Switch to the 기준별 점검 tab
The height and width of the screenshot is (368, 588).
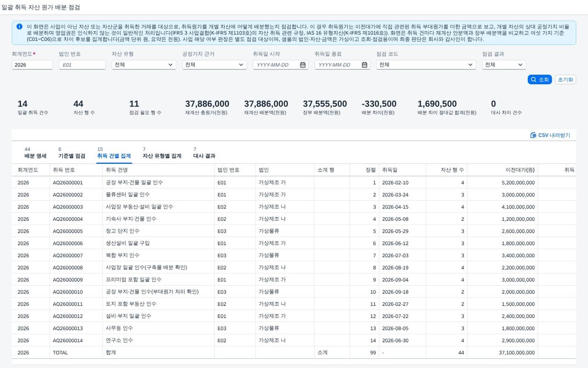click(72, 153)
